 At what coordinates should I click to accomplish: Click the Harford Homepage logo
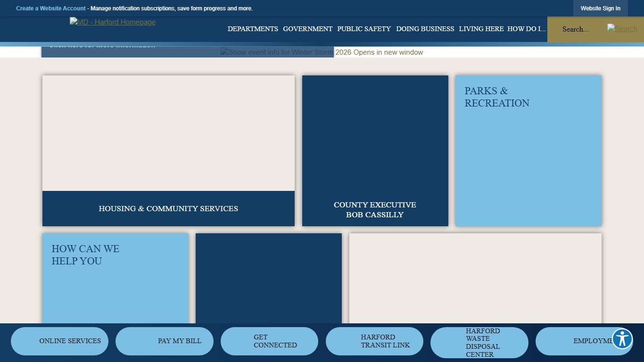click(x=113, y=22)
